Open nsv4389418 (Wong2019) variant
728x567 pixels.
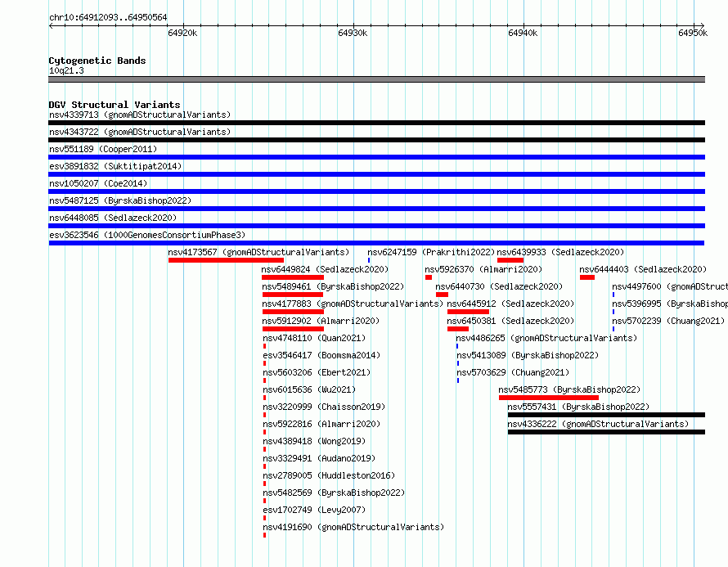[314, 441]
